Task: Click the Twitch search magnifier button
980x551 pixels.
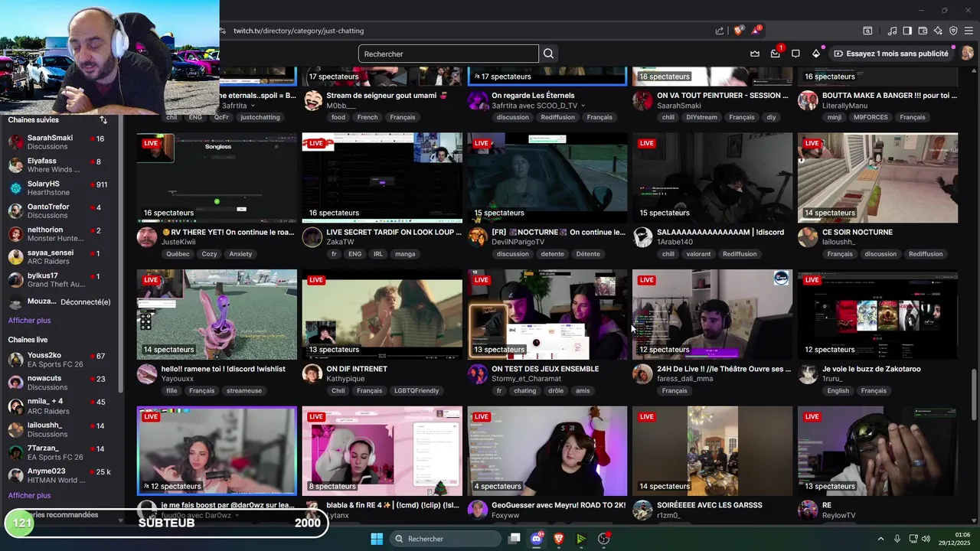Action: (548, 54)
